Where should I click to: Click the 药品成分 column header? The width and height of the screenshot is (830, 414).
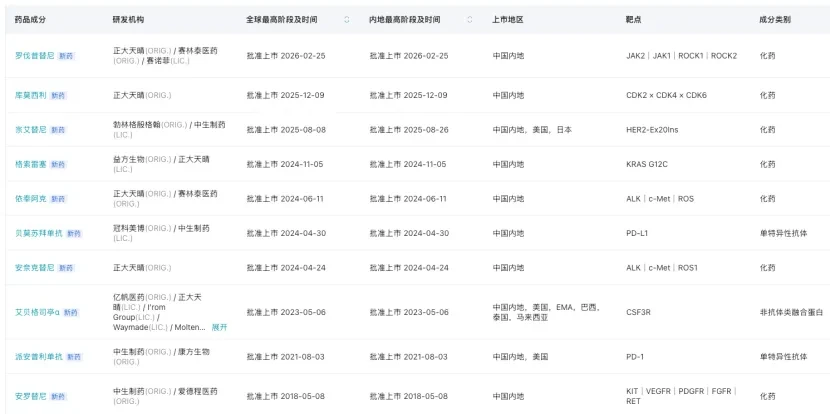[30, 20]
